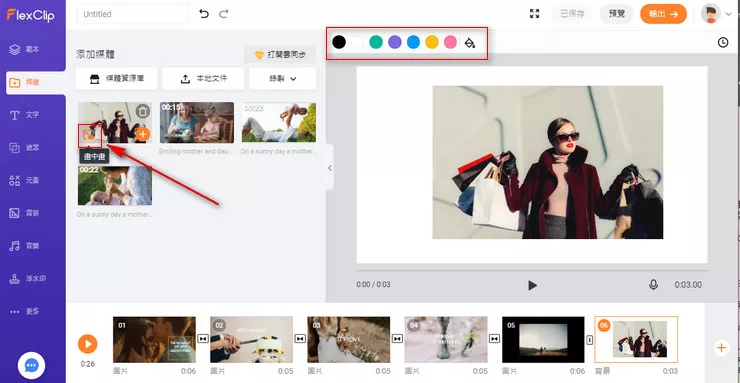
Task: Play the whole timeline with orange button
Action: pos(87,344)
